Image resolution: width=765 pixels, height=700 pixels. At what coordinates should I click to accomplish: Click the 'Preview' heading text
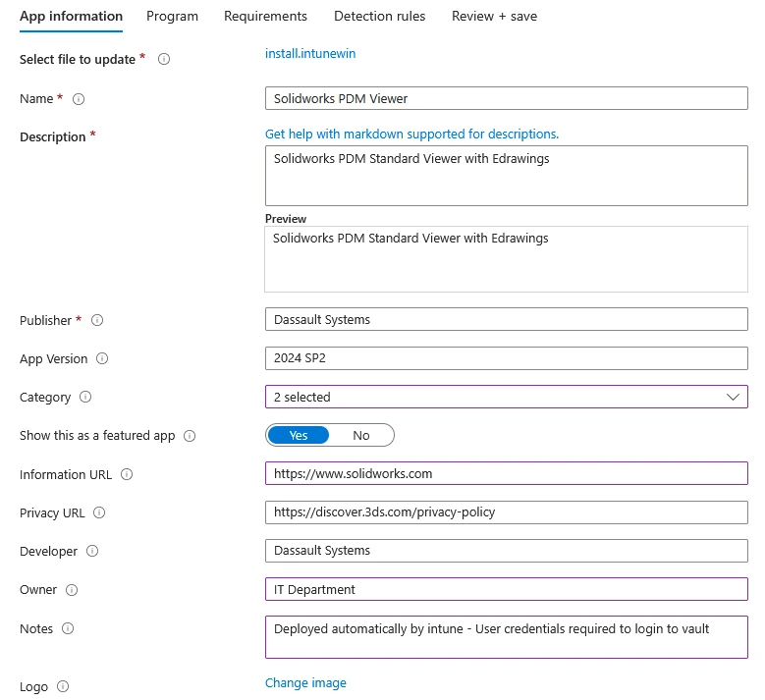point(286,219)
